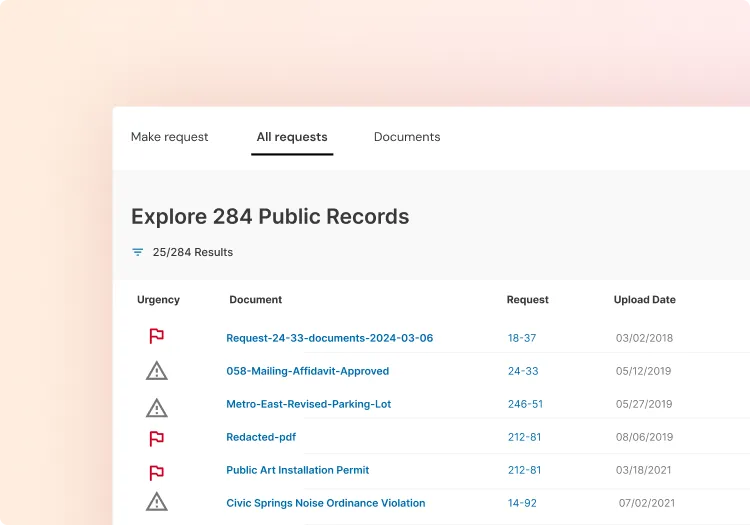Screen dimensions: 750x525
Task: Open Request-24-33-documents-2024-03-06 document link
Action: [329, 338]
